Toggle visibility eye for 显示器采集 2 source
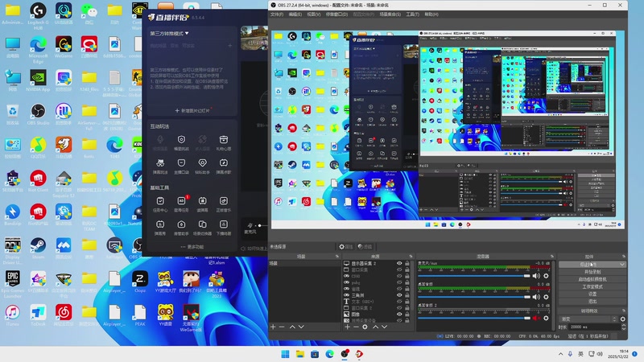644x362 pixels. tap(399, 264)
